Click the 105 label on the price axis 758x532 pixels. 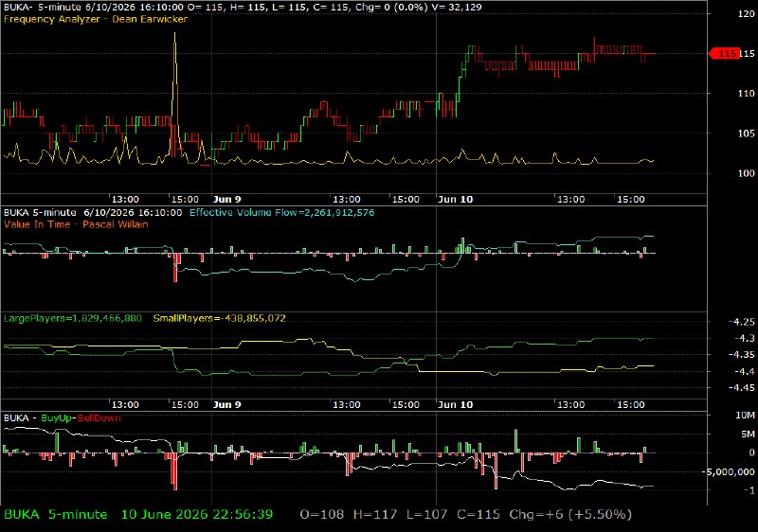[746, 133]
